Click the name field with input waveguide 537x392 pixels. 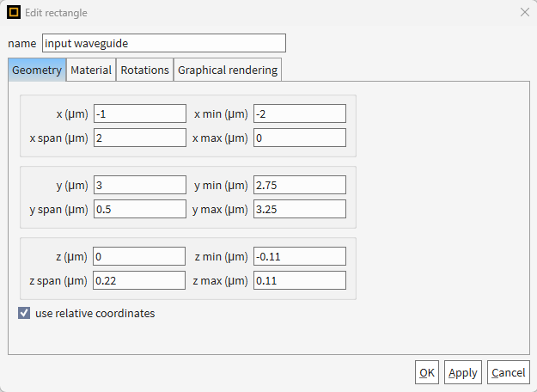click(164, 43)
